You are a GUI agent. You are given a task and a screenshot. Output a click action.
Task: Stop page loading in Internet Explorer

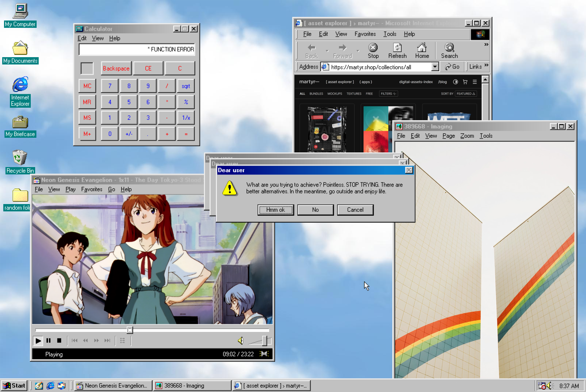(x=373, y=51)
